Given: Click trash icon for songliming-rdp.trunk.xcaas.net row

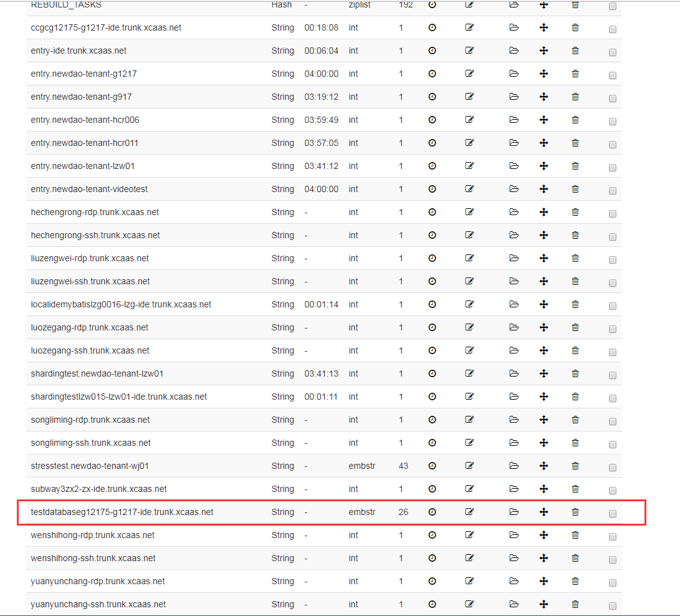Looking at the screenshot, I should click(575, 420).
